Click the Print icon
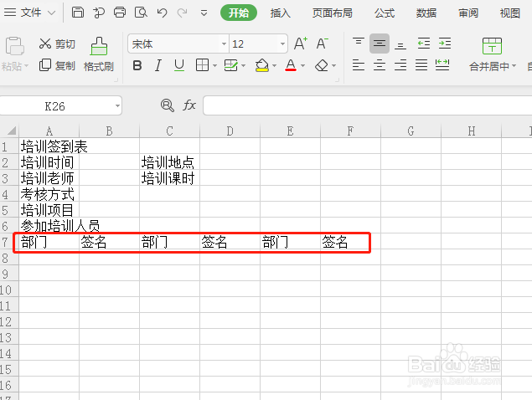The width and height of the screenshot is (532, 400). (x=120, y=13)
